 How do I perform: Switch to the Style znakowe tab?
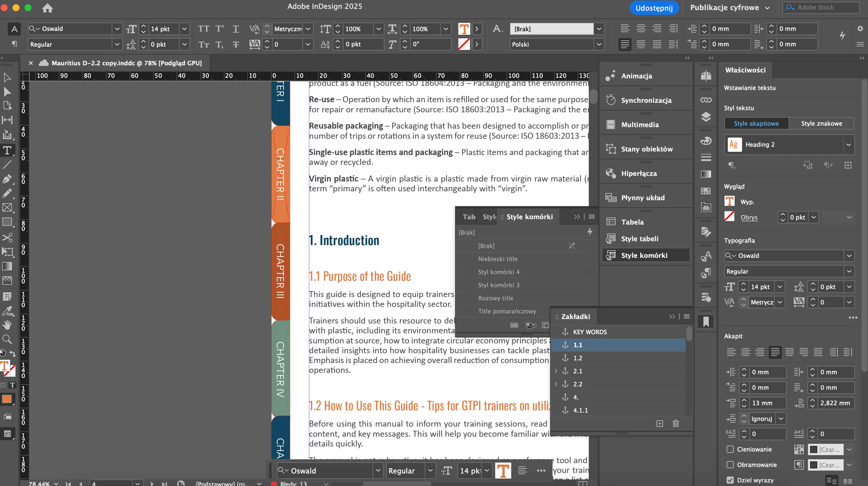[x=821, y=123]
